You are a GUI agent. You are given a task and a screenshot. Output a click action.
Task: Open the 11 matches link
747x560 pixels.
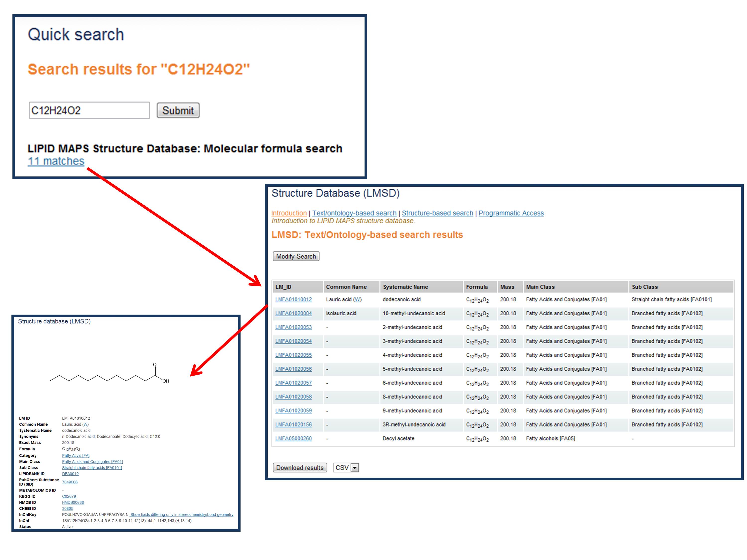click(56, 161)
